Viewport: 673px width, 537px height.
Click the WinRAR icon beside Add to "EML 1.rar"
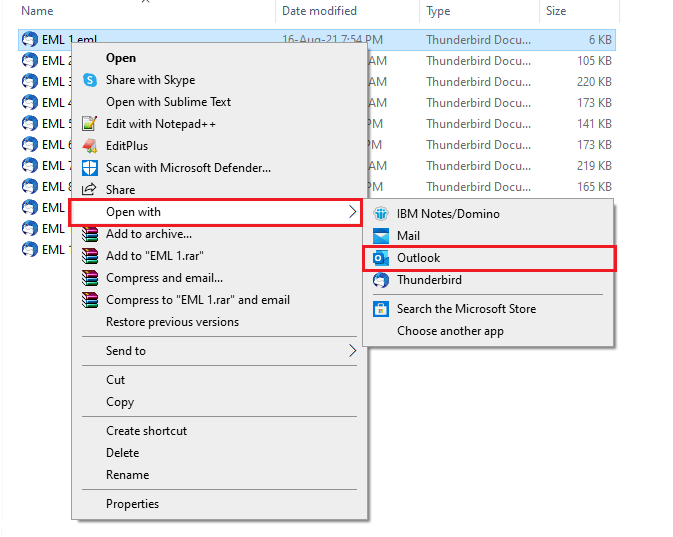[x=90, y=256]
